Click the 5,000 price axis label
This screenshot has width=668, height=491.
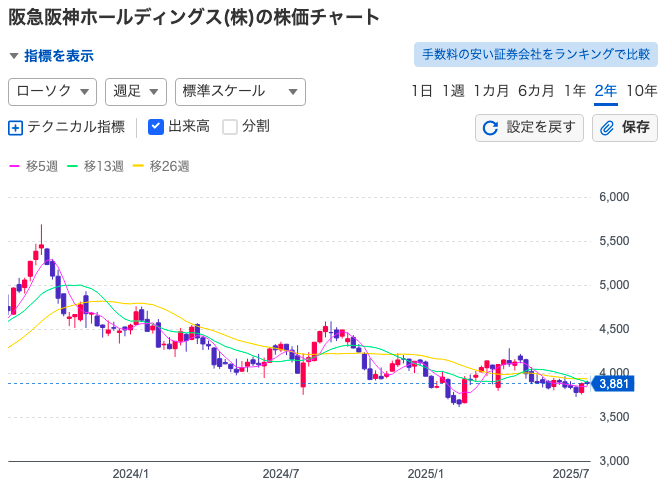tap(614, 285)
